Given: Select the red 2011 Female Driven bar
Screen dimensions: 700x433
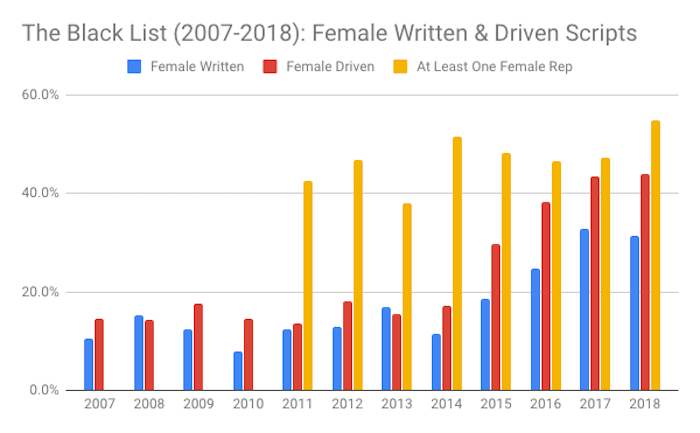Looking at the screenshot, I should [x=297, y=357].
